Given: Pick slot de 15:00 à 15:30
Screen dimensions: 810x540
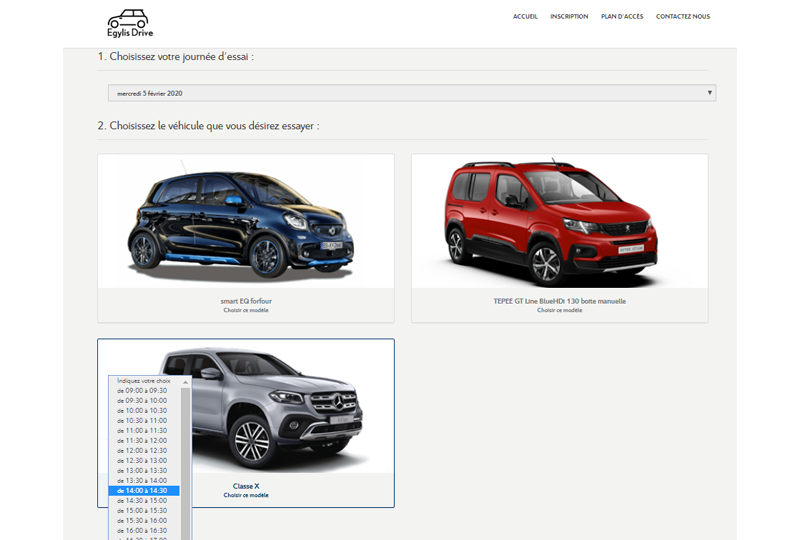Looking at the screenshot, I should pyautogui.click(x=144, y=511).
